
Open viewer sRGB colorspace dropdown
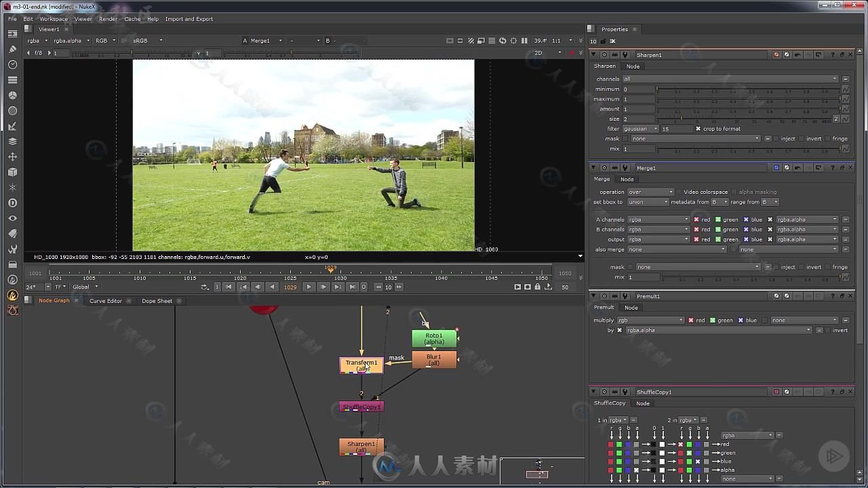[148, 41]
